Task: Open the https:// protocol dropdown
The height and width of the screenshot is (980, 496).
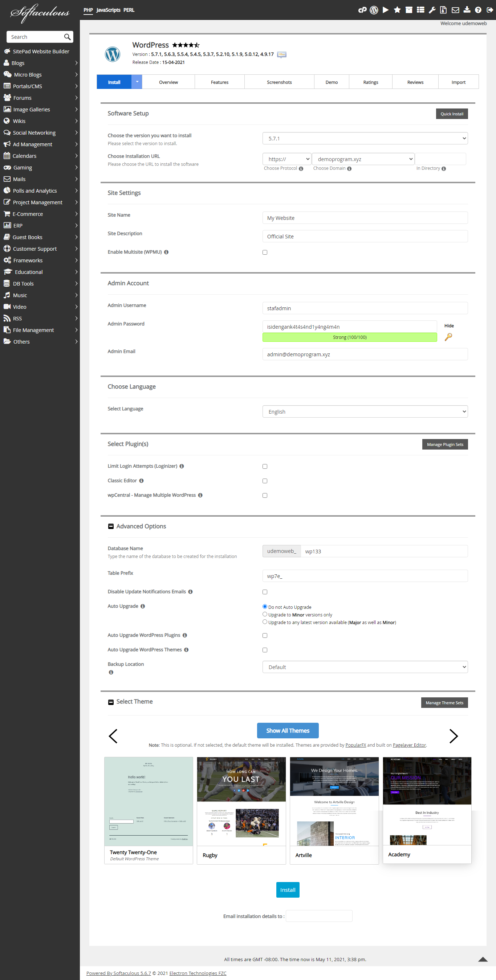Action: (x=287, y=159)
